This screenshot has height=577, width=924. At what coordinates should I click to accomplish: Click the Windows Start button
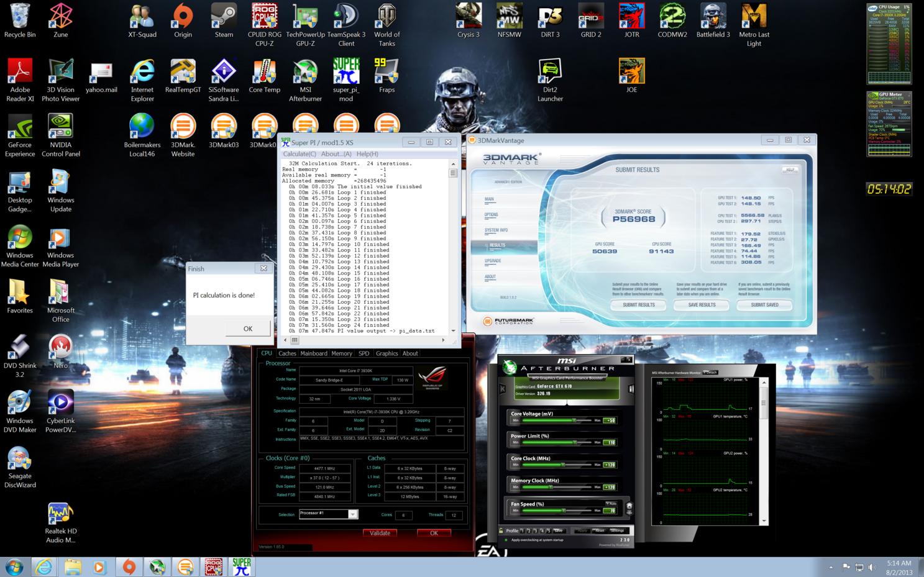(14, 566)
